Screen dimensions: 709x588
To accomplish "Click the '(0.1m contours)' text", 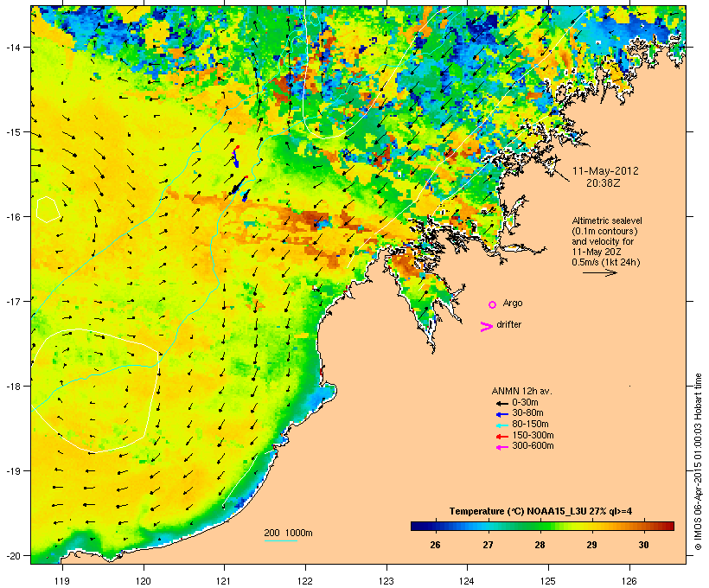I will (x=604, y=231).
